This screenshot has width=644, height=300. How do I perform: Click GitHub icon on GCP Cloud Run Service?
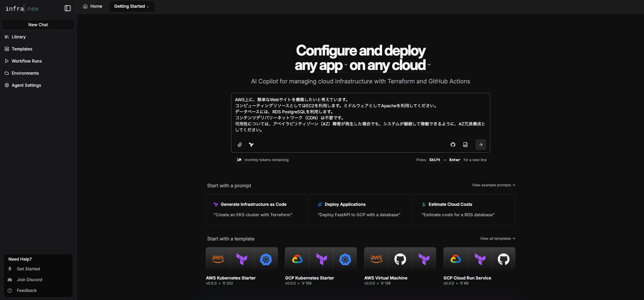click(504, 259)
